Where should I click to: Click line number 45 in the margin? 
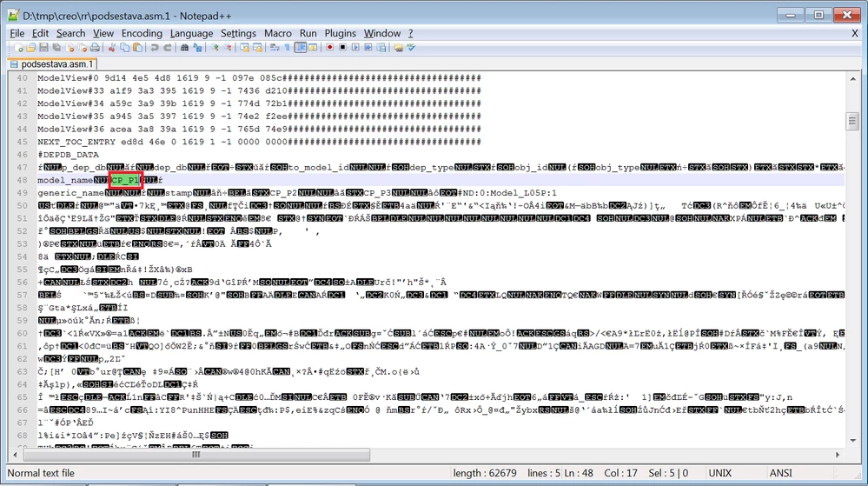pos(22,142)
